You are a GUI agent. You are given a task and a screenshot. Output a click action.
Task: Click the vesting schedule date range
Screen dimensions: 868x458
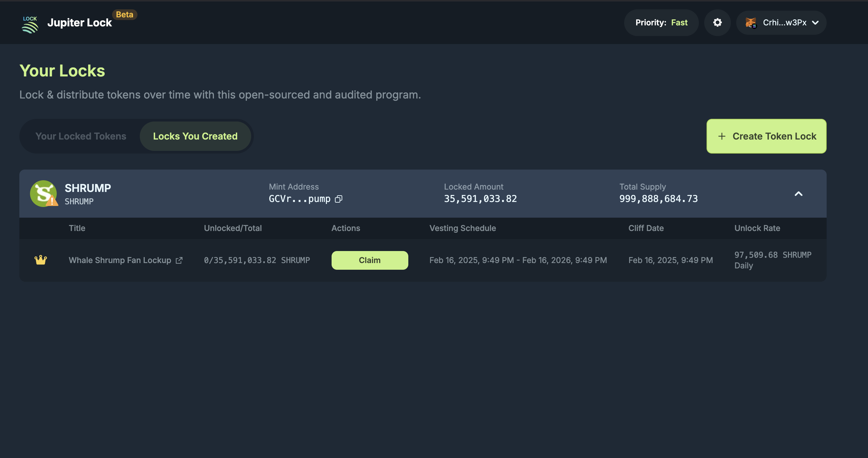point(518,260)
